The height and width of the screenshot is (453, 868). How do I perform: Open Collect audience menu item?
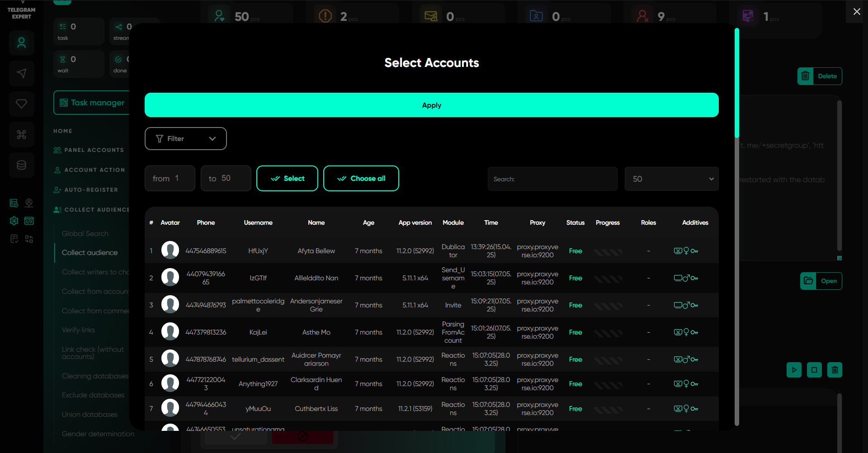90,253
